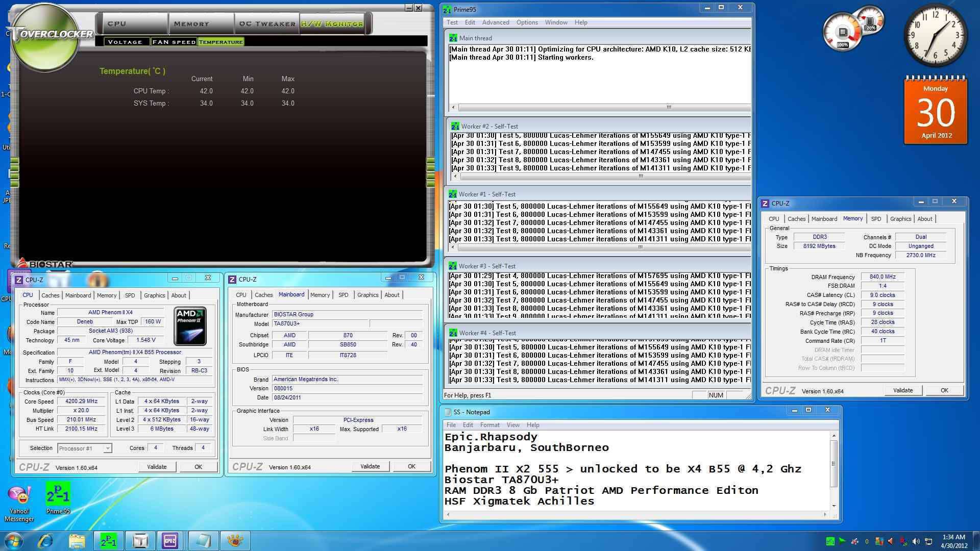Open the Memory tab in T-Overclocker
This screenshot has height=551, width=980.
(201, 23)
